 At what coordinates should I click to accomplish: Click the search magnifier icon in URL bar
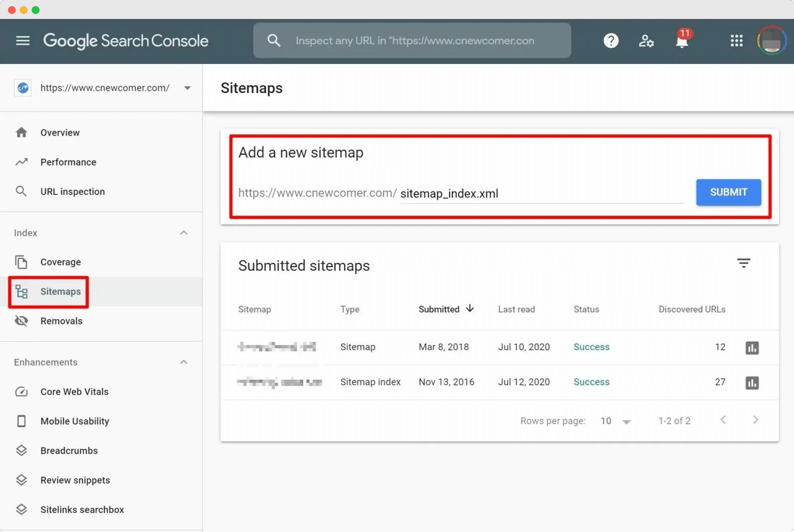(x=274, y=40)
